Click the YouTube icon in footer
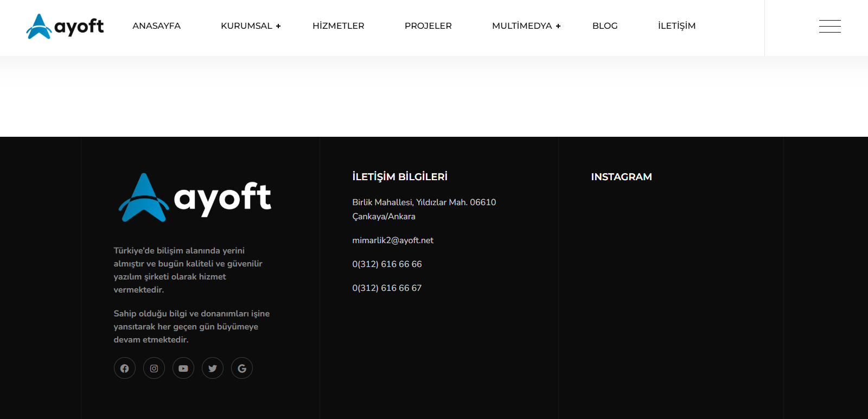The image size is (868, 419). [183, 368]
